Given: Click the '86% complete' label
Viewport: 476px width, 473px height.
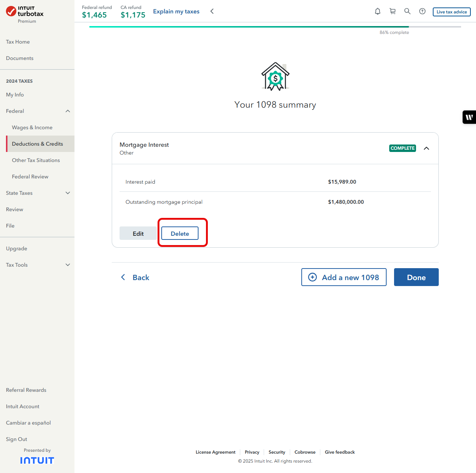Looking at the screenshot, I should coord(394,32).
